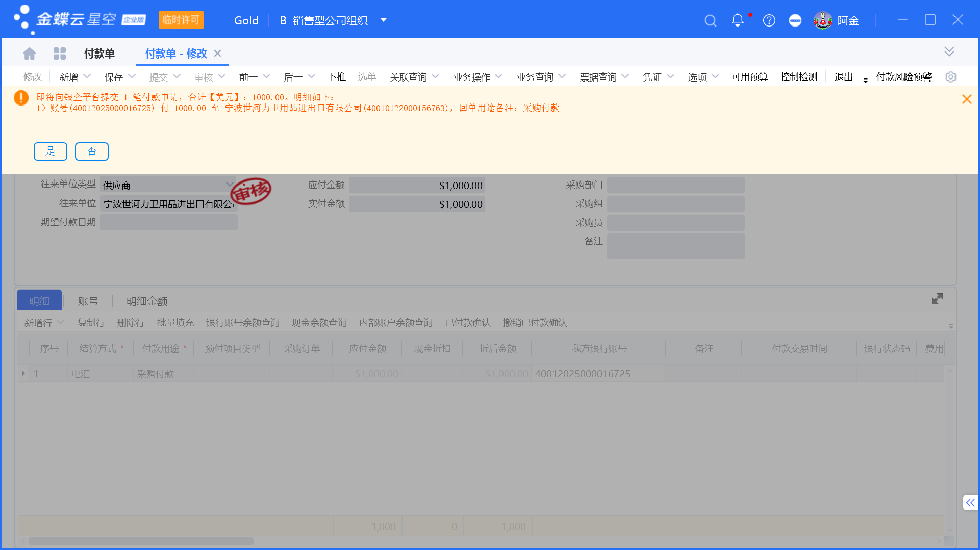Expand the toolbar overflow arrow beside 退出

point(865,80)
